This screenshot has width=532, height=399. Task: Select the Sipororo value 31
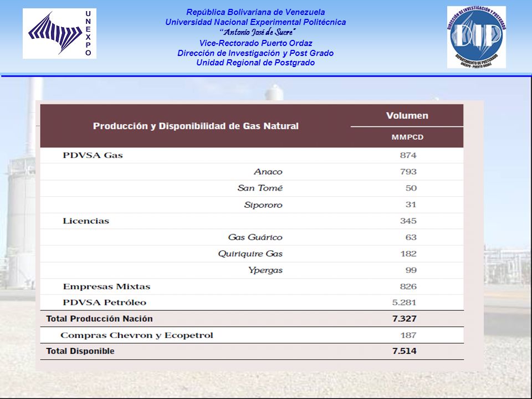point(411,204)
